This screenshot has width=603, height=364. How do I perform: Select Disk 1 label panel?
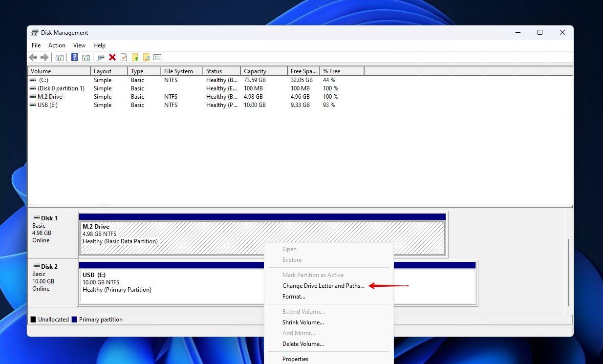(53, 235)
